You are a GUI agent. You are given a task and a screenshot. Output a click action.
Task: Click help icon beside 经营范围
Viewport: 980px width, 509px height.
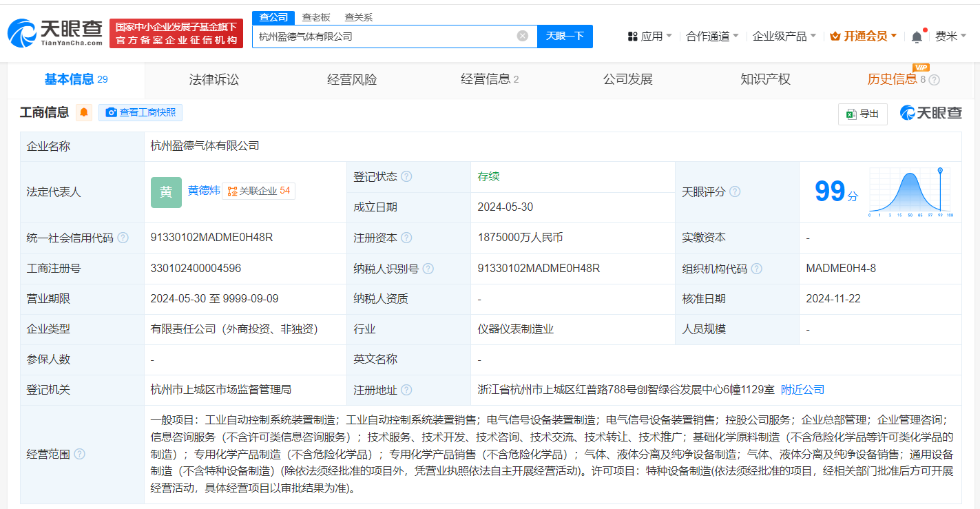coord(80,454)
